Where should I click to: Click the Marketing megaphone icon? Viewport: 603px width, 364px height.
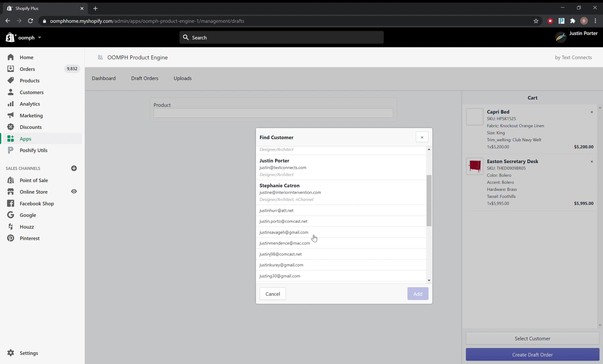11,115
